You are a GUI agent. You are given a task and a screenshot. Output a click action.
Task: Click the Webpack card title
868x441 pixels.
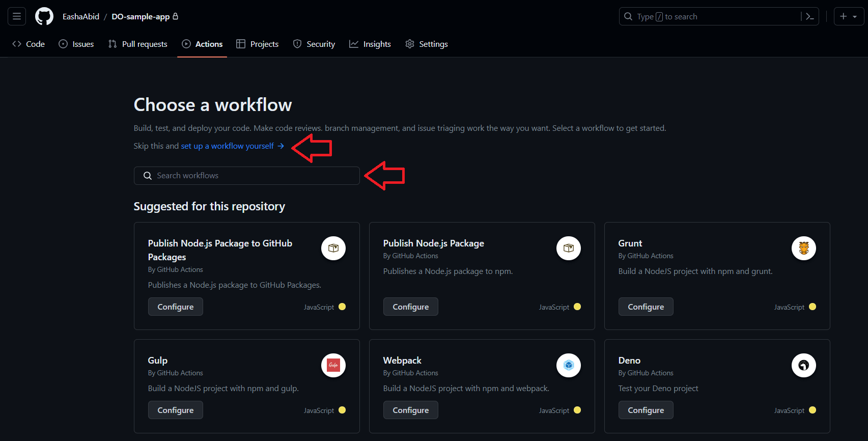tap(402, 361)
